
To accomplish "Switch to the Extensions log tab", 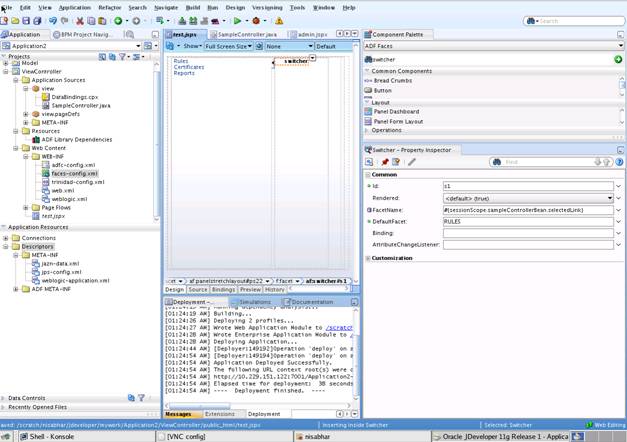I will pos(220,414).
